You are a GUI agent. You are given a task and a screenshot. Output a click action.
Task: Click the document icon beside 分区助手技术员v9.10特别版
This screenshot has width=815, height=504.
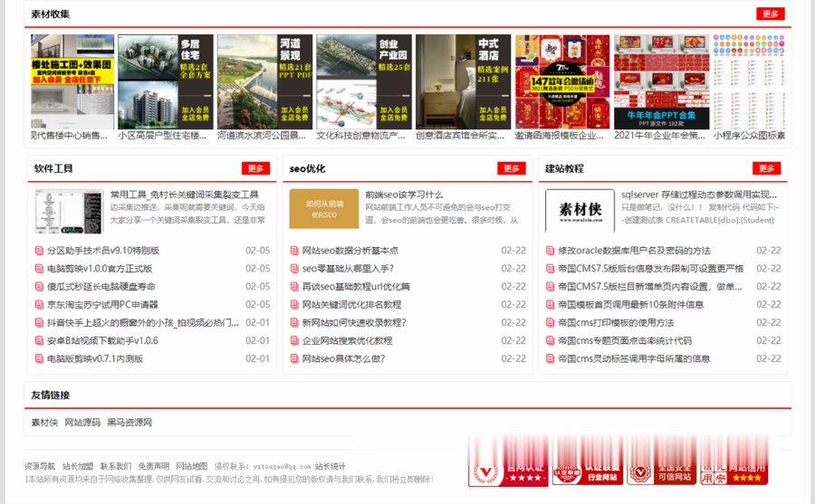[x=39, y=251]
